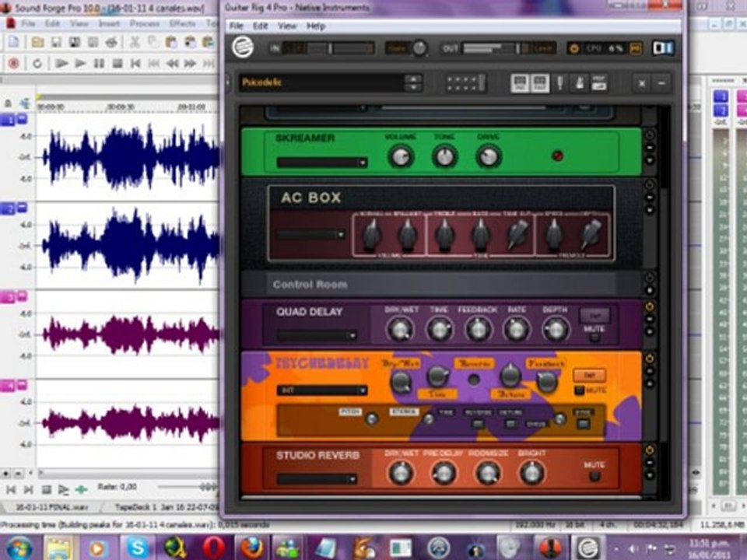Toggle Psychedelay module power button
This screenshot has height=560, width=747.
point(649,359)
